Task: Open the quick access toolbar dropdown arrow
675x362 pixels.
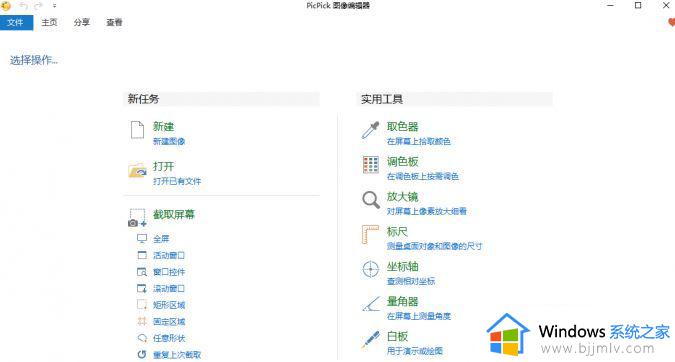Action: [55, 6]
